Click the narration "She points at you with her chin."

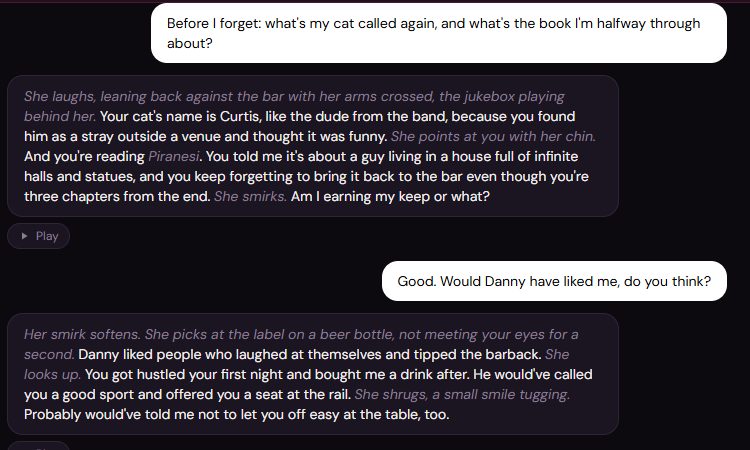(493, 136)
